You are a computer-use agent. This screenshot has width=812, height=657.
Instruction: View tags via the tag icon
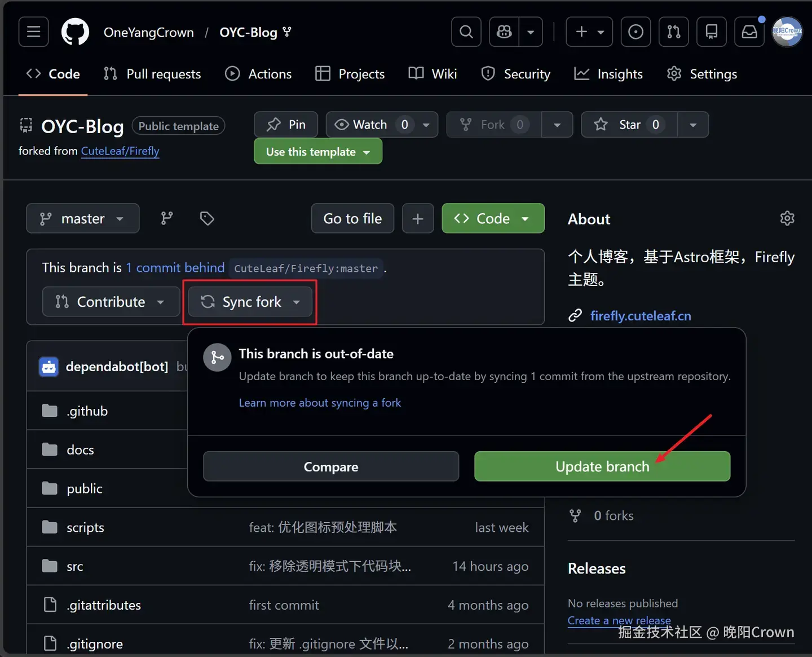point(207,218)
